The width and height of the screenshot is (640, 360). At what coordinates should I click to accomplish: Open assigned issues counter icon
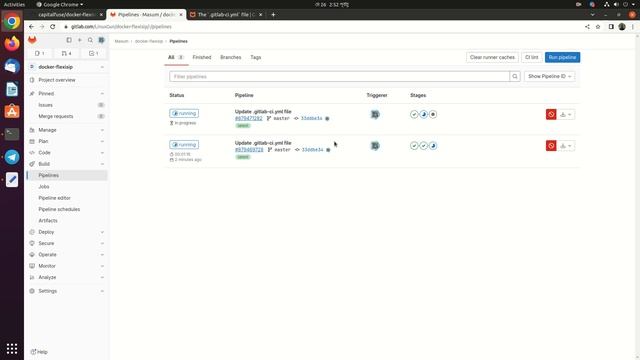40,53
